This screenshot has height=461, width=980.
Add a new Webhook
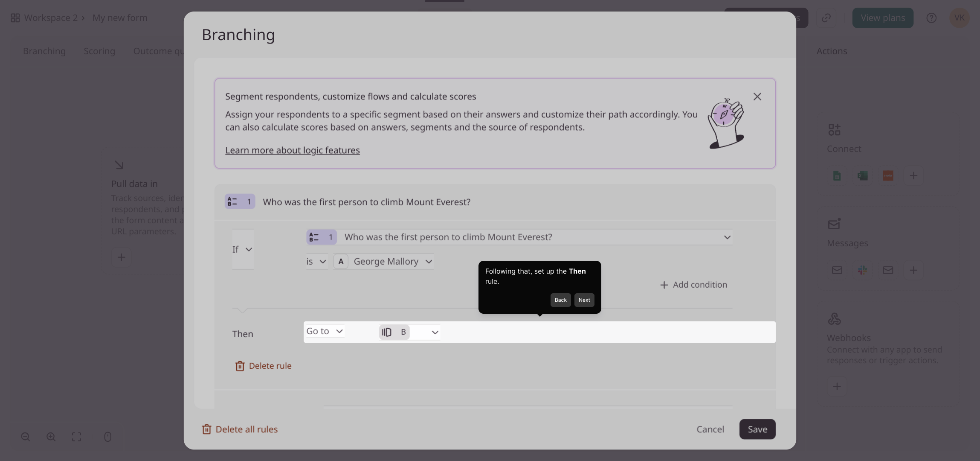point(837,387)
